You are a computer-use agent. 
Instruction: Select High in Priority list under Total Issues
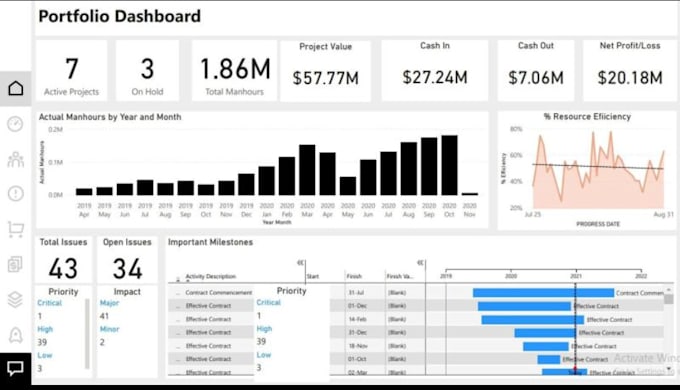coord(45,329)
